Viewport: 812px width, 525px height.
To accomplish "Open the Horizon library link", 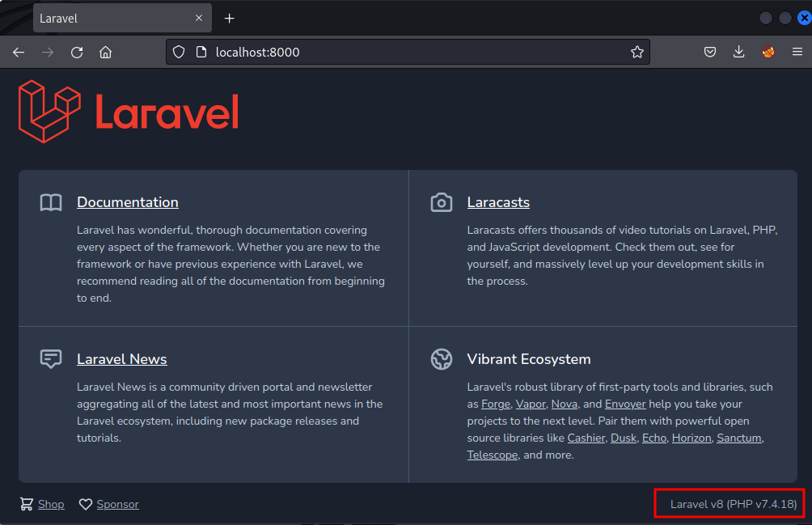I will [x=691, y=438].
